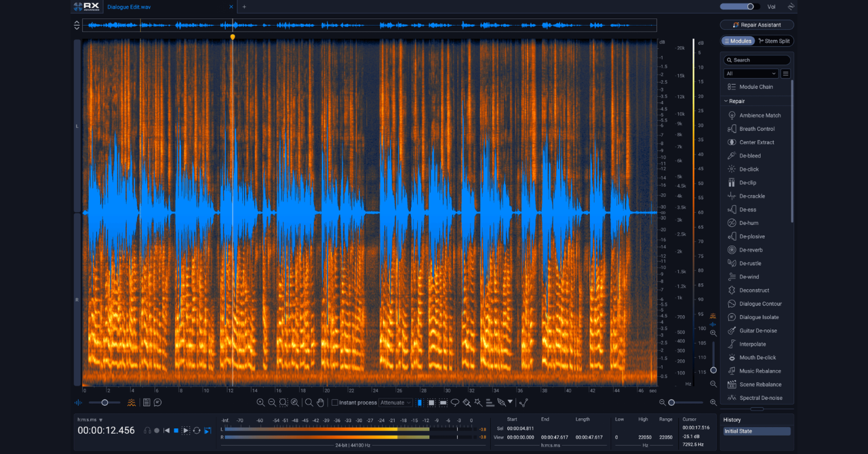Collapse the Repair section

click(x=726, y=101)
